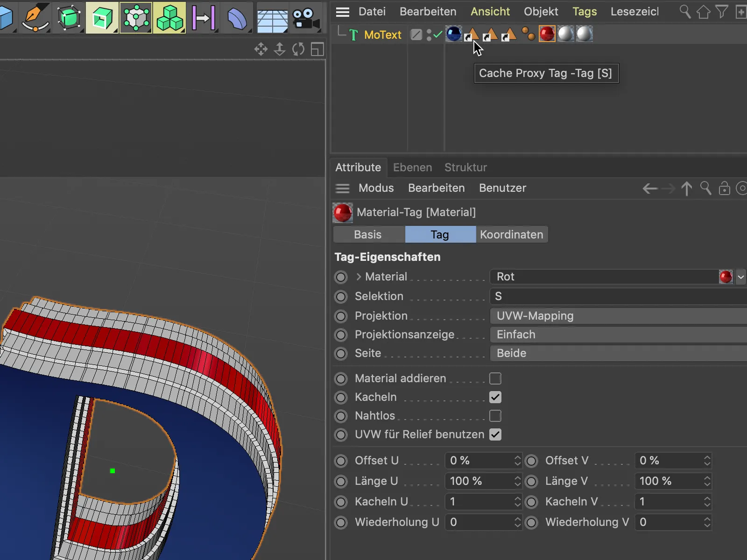The image size is (747, 560).
Task: Toggle the viewport layout maximize icon
Action: click(x=317, y=49)
